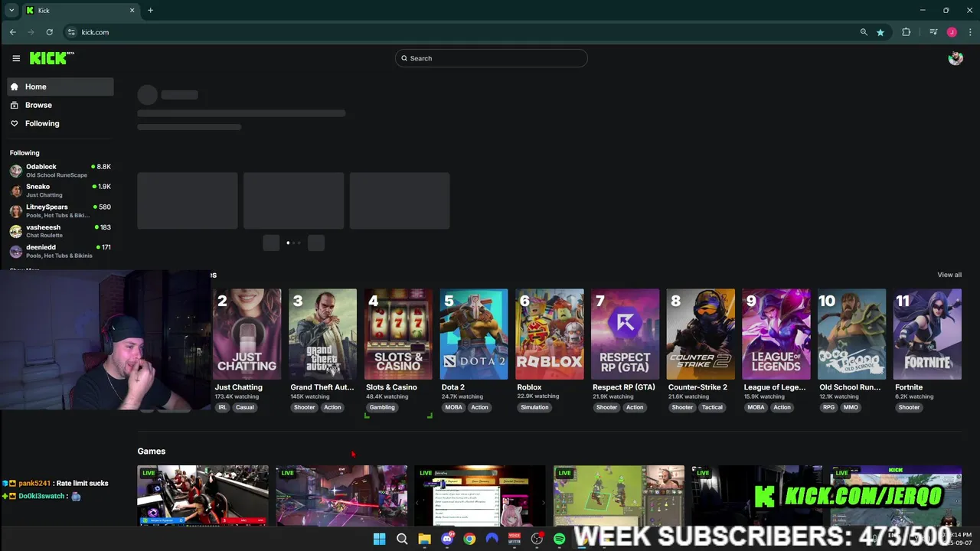Open the Just Chatting category card
980x551 pixels.
247,334
